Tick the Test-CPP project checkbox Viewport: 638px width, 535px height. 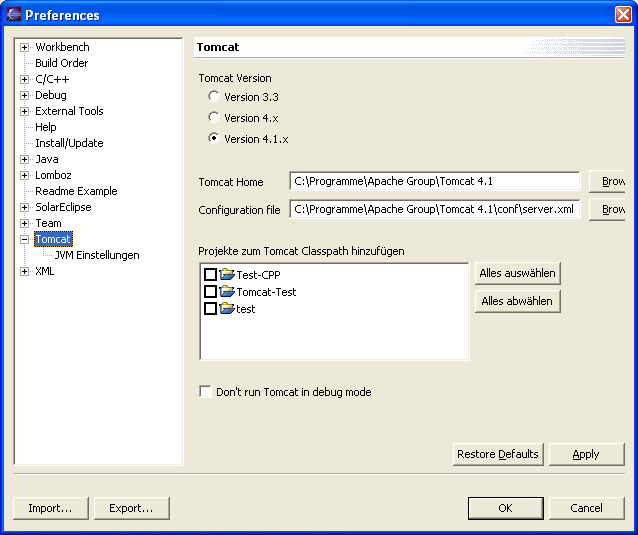(210, 275)
